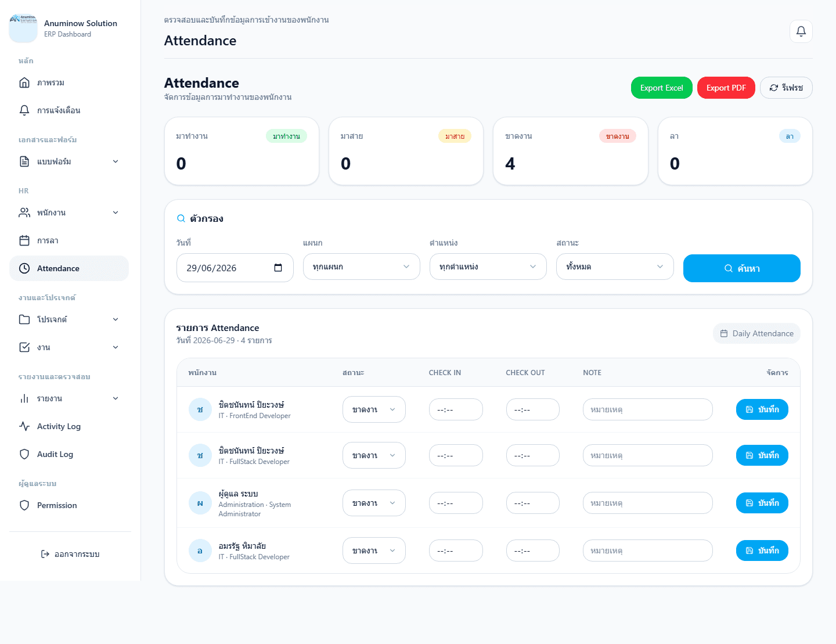The height and width of the screenshot is (644, 836).
Task: Open notifications bell icon in header
Action: tap(801, 31)
